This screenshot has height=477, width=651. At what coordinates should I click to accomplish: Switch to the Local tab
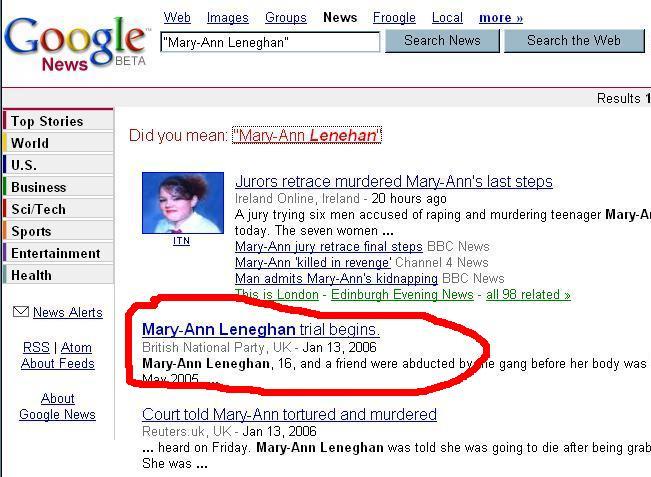[447, 17]
